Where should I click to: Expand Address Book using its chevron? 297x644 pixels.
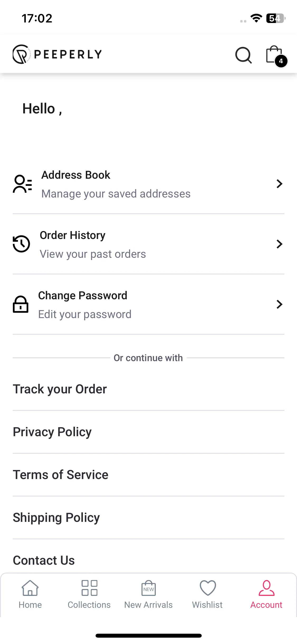coord(279,184)
